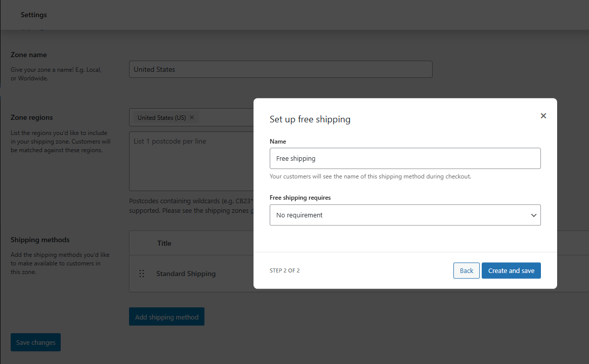
Task: Click Save changes
Action: point(35,342)
